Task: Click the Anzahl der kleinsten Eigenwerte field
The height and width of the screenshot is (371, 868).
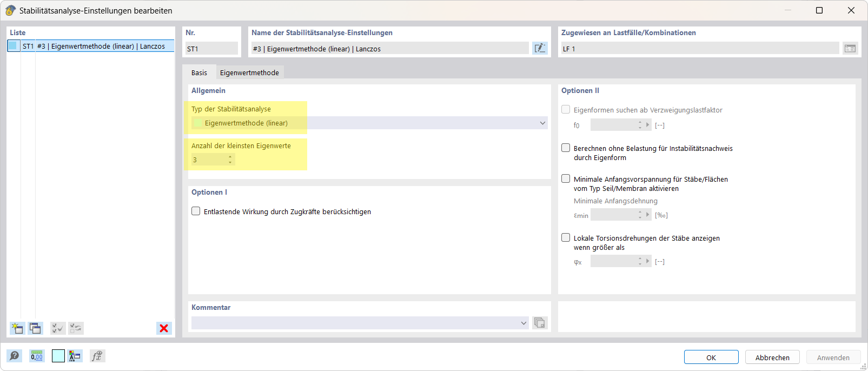Action: tap(209, 160)
